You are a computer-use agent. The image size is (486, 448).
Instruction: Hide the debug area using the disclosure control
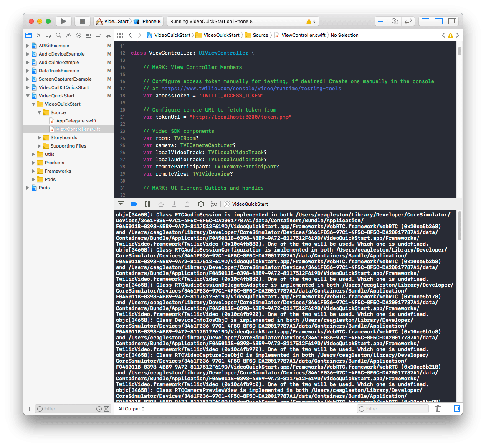coord(121,204)
